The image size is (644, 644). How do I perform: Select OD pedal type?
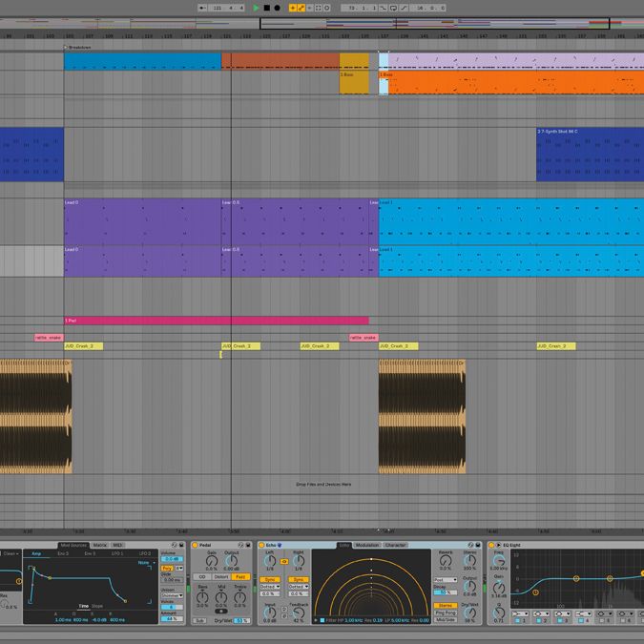click(x=202, y=576)
